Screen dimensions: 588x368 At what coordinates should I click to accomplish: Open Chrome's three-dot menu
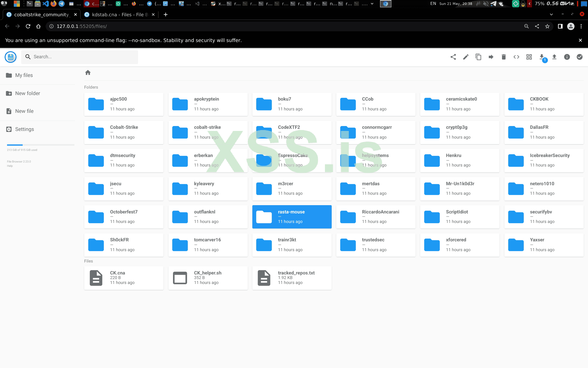(582, 26)
